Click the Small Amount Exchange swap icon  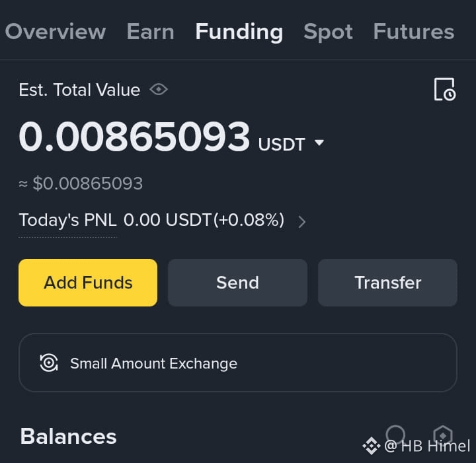coord(49,363)
